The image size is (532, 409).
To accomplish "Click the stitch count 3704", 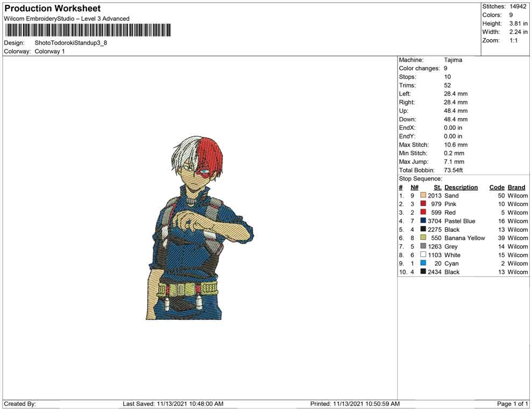I will click(x=435, y=221).
